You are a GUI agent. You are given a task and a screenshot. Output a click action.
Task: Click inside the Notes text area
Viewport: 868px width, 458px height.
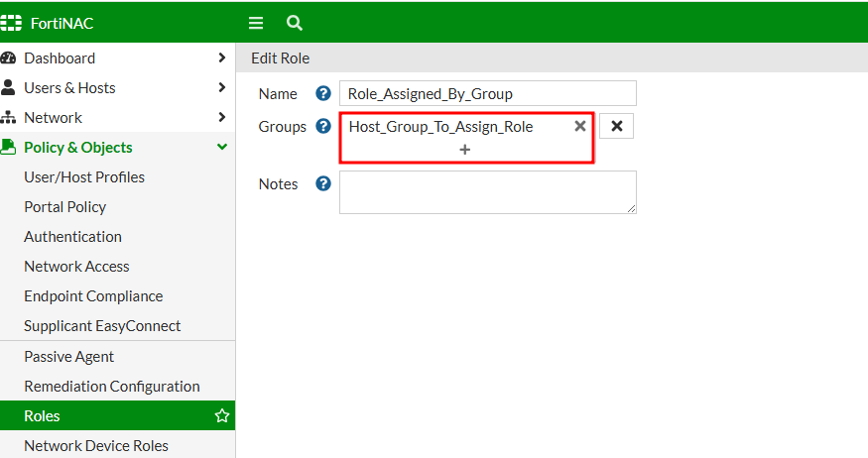[x=487, y=191]
